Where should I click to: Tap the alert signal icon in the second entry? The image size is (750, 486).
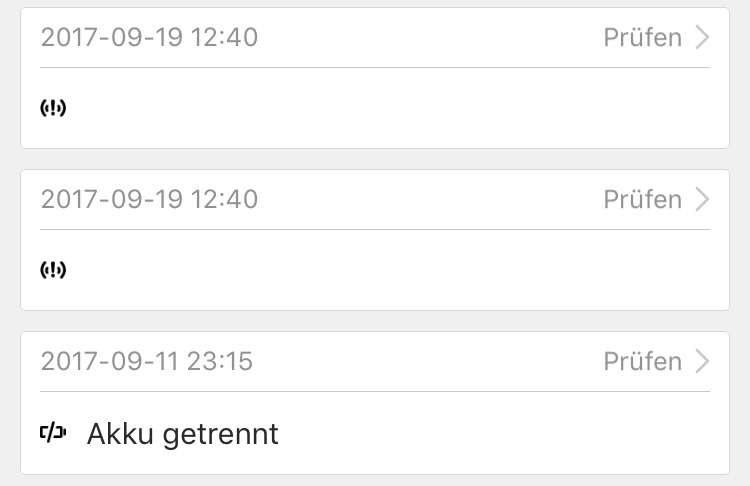point(53,270)
